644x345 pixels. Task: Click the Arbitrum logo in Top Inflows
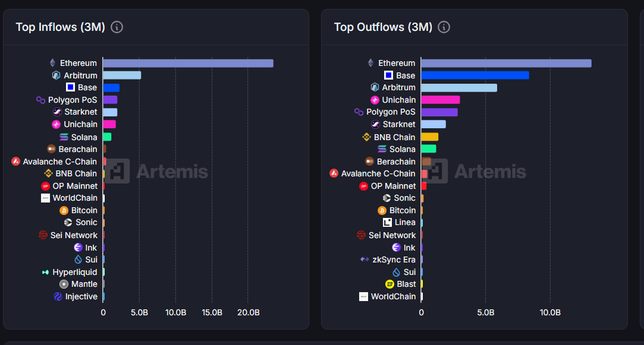click(56, 75)
